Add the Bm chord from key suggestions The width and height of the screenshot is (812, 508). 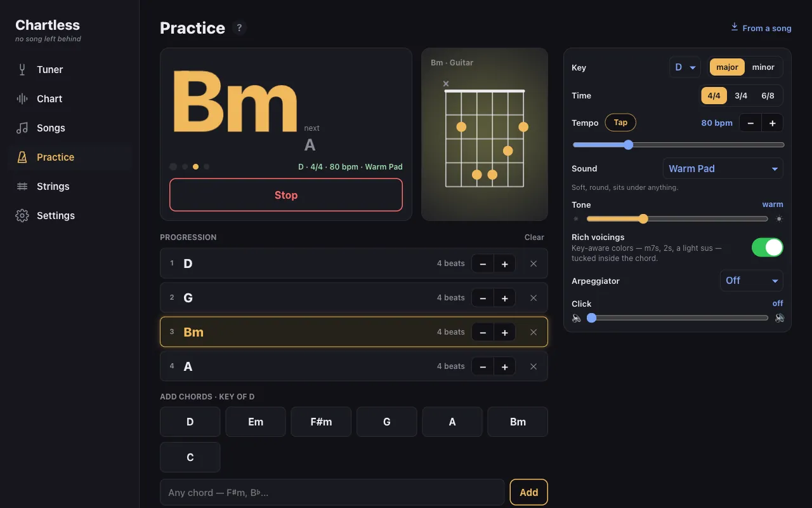(518, 422)
